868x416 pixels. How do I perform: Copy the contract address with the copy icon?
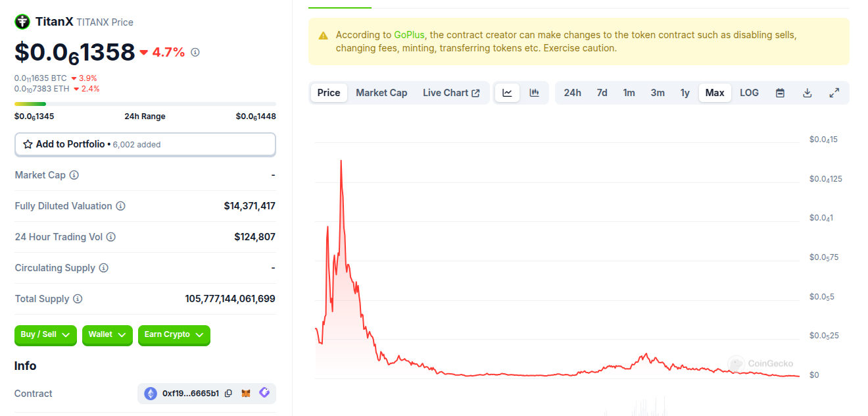[228, 394]
